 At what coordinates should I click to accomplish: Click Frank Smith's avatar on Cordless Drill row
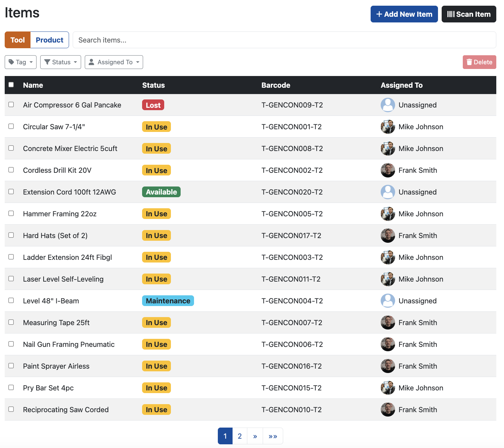(x=388, y=170)
